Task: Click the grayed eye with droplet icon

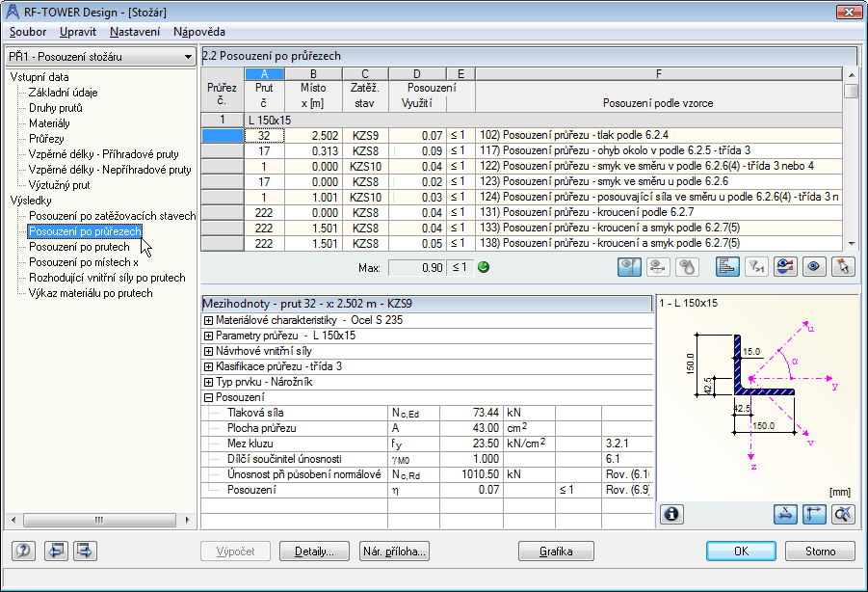Action: coord(687,267)
